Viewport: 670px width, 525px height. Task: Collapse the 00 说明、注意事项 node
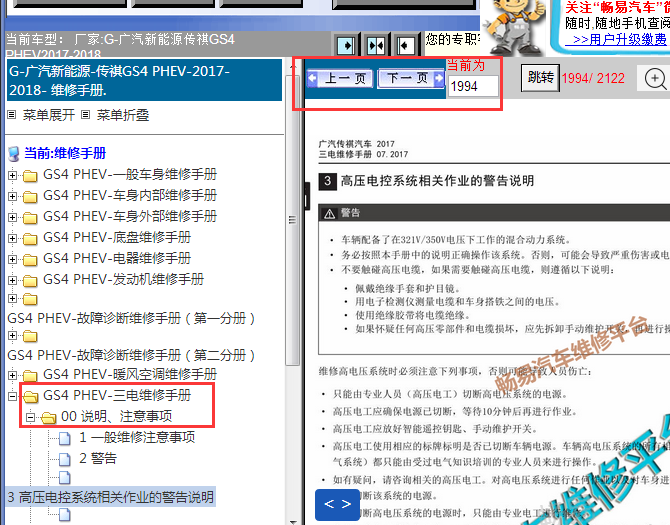30,417
